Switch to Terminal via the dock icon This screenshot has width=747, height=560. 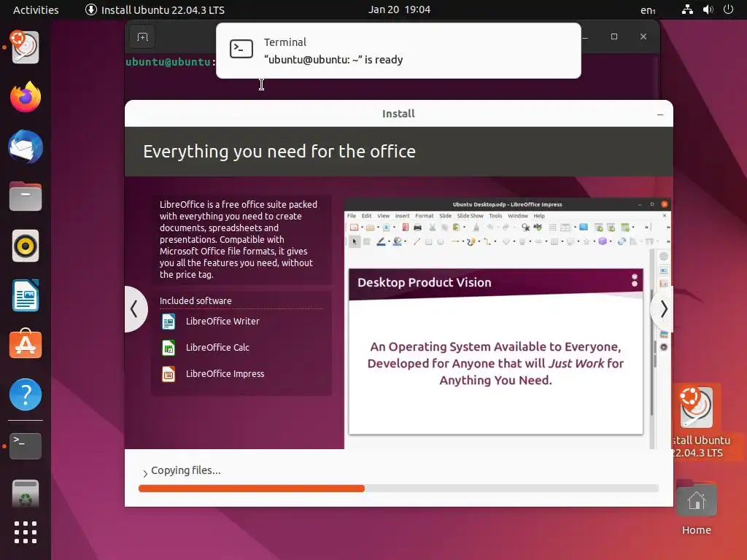point(26,446)
